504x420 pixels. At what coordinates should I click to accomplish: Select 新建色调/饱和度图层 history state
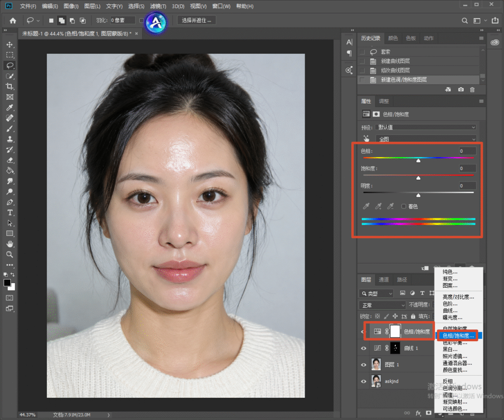419,79
